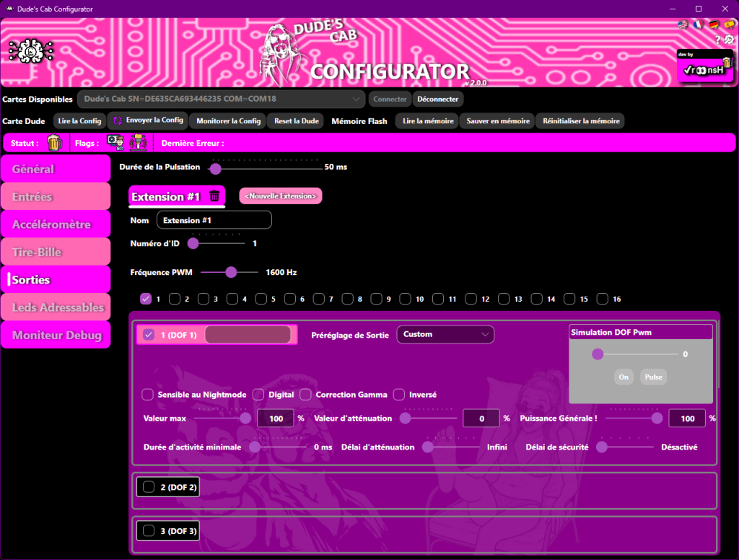Viewport: 739px width, 560px height.
Task: Open the Préréglage de Sortie Custom dropdown
Action: (445, 335)
